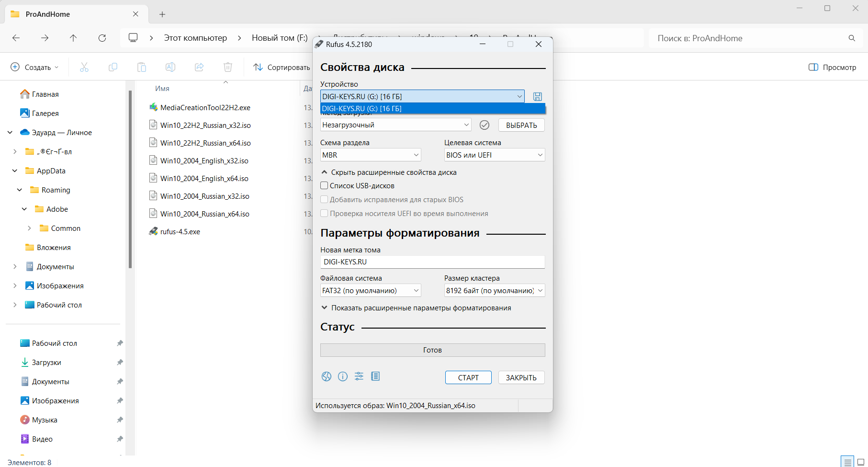Enable the USB disk list checkbox
Screen dimensions: 868x467
(x=325, y=186)
